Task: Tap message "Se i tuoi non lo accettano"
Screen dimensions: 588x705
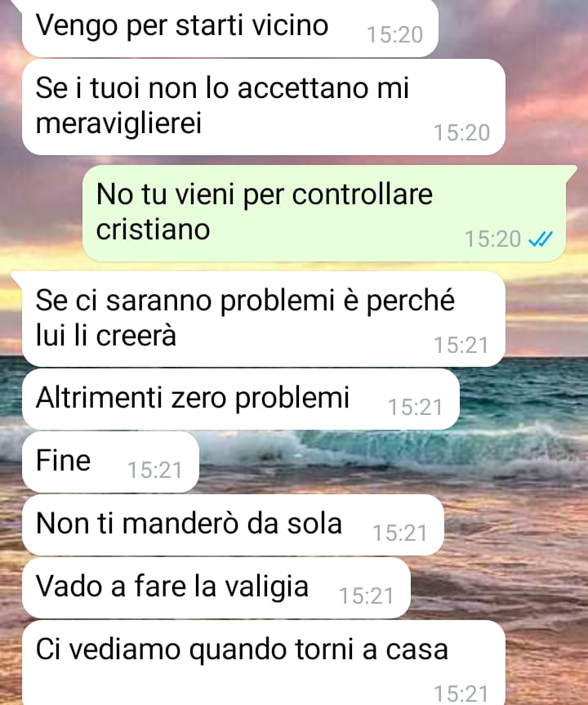Action: [x=264, y=107]
